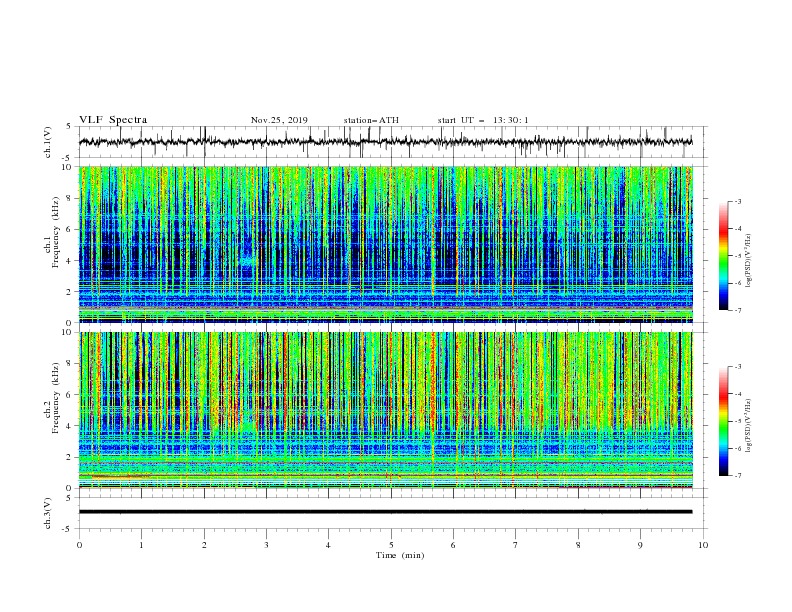Click the "Time (min)" axis label
The width and height of the screenshot is (792, 612).
pyautogui.click(x=400, y=555)
